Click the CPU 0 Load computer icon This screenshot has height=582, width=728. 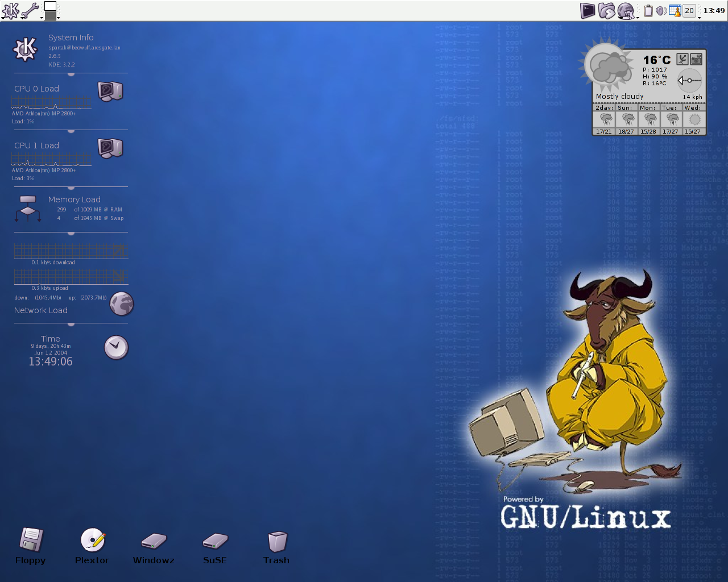[110, 91]
